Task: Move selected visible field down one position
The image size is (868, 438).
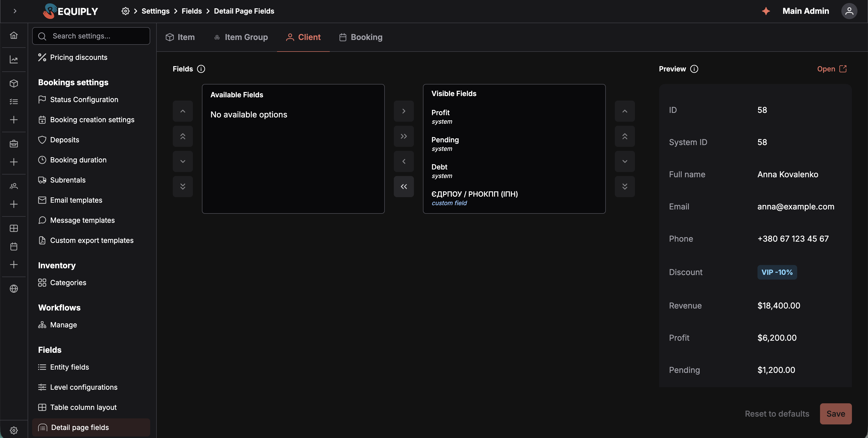Action: [x=625, y=161]
